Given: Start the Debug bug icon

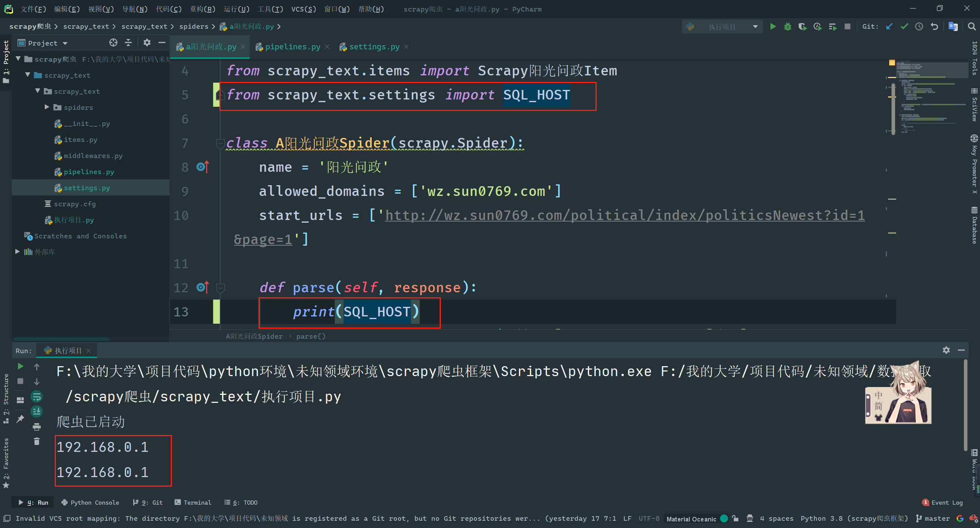Looking at the screenshot, I should point(787,26).
